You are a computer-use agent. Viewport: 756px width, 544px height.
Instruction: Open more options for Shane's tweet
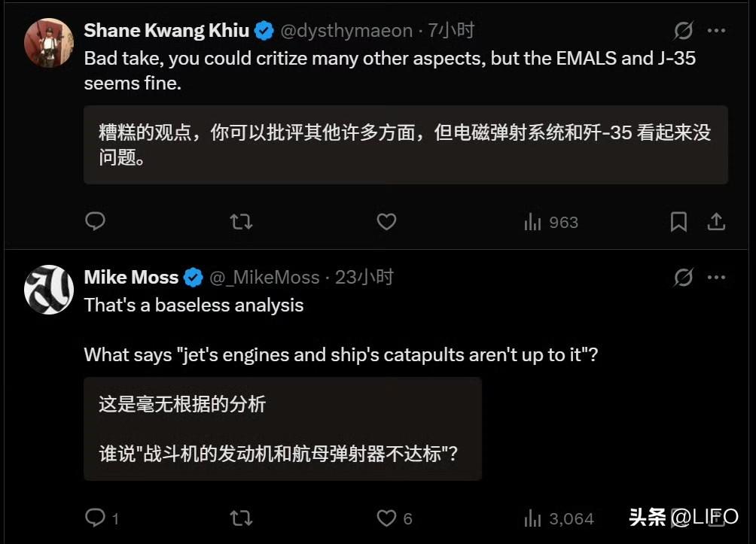tap(716, 31)
